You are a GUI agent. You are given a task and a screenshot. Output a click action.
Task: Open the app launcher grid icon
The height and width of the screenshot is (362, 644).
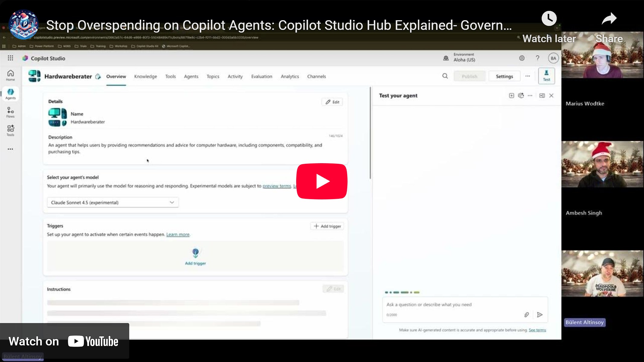point(10,58)
